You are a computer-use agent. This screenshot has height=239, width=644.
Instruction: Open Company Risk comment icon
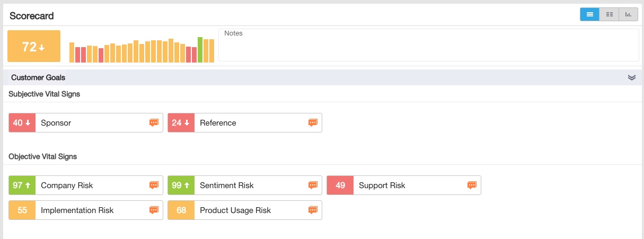coord(154,185)
